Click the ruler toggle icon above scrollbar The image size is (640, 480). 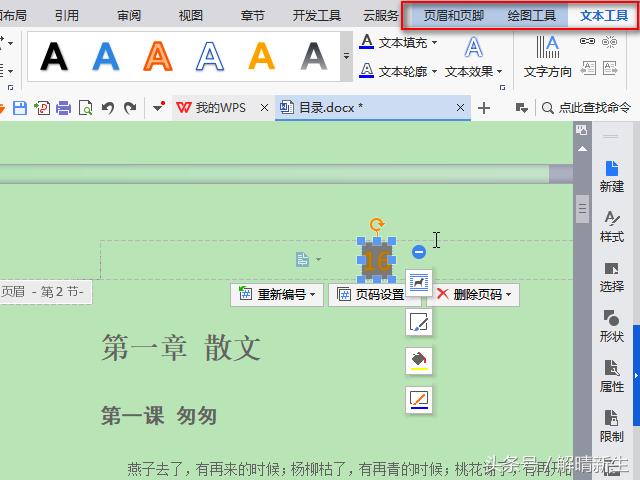coord(582,130)
